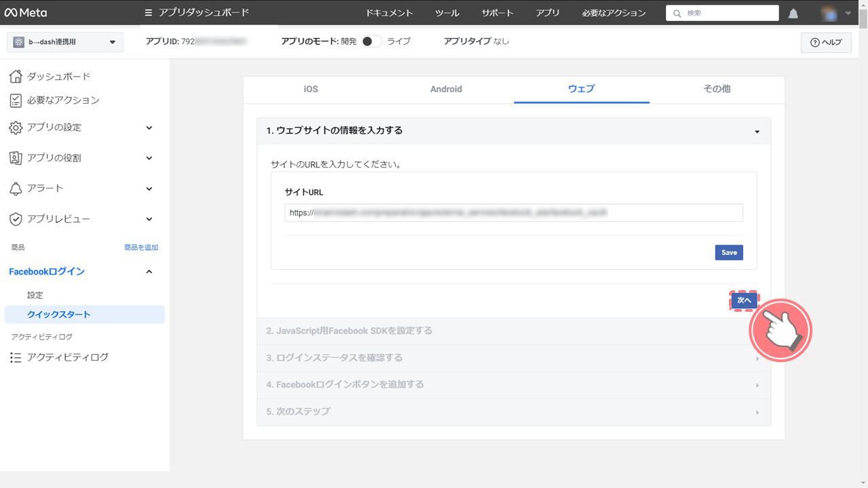Click the アプリID text
868x488 pixels.
(x=197, y=41)
